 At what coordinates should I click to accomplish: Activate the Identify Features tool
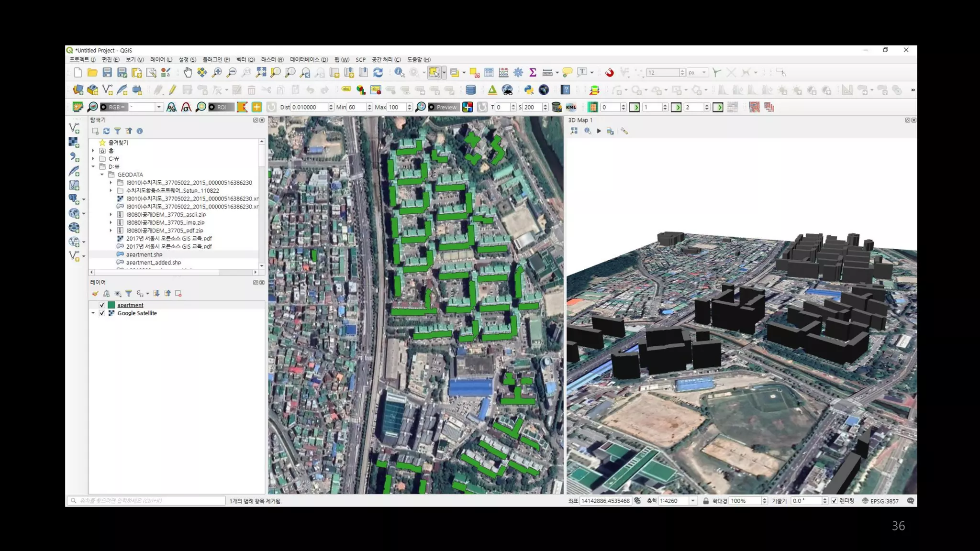point(399,73)
